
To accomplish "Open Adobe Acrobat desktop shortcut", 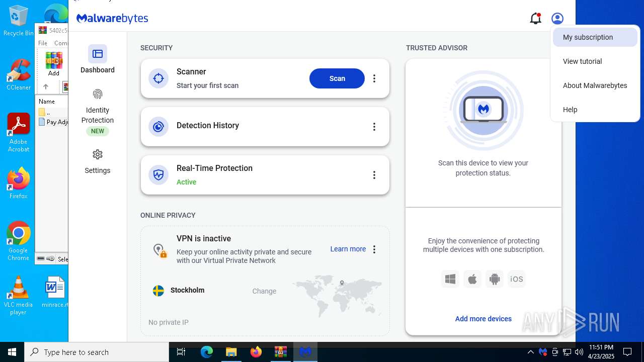I will point(18,133).
